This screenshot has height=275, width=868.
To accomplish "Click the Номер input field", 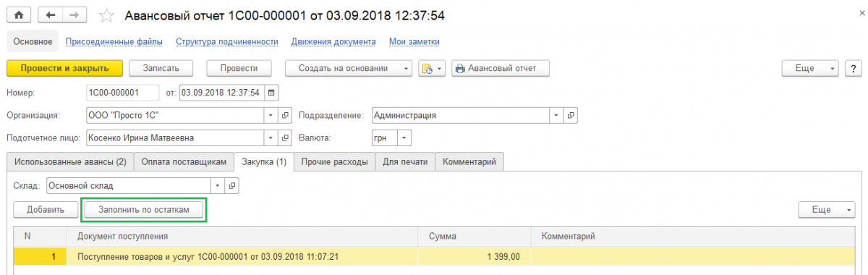I will tap(122, 93).
